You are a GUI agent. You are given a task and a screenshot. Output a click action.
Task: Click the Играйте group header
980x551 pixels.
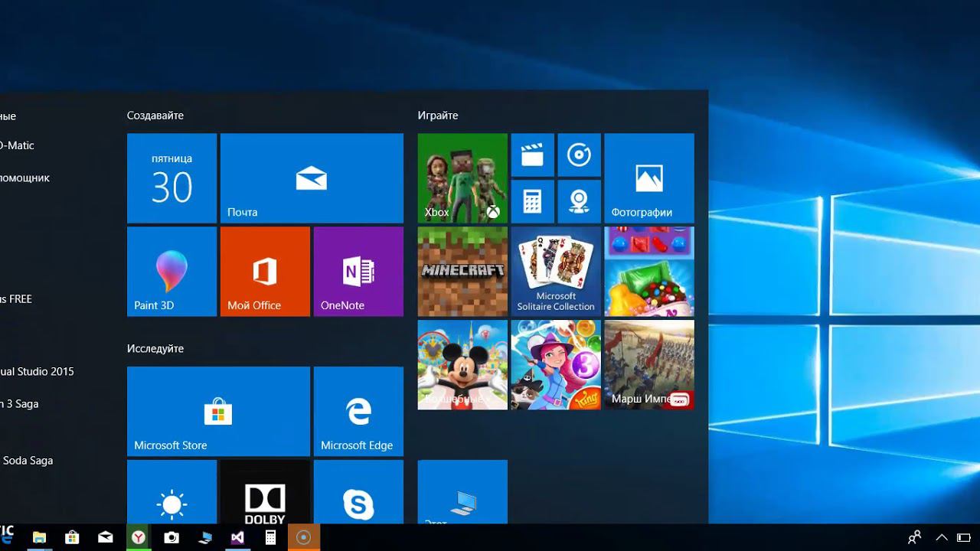click(x=438, y=116)
